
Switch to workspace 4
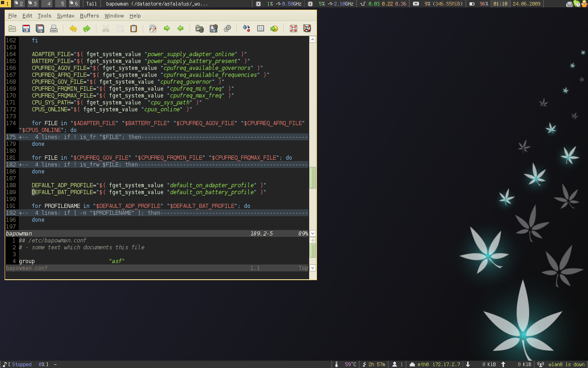47,4
